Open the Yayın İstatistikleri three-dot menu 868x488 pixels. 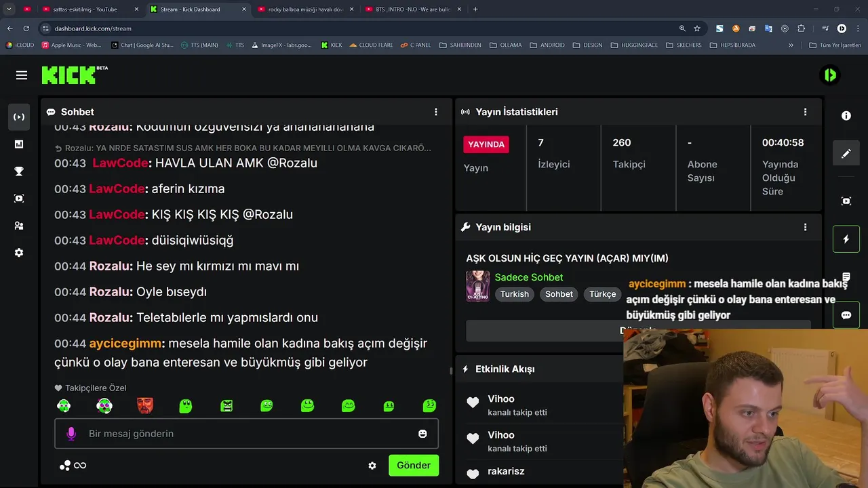[805, 112]
